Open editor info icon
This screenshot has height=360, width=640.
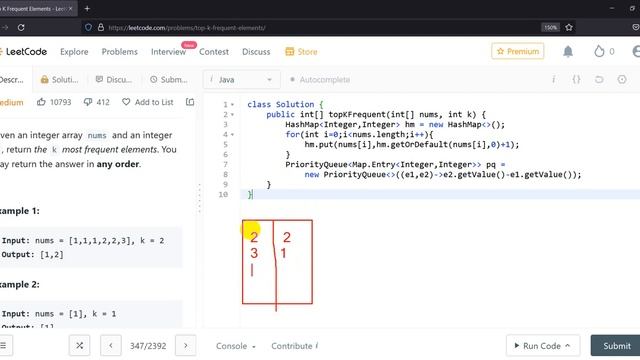[553, 80]
